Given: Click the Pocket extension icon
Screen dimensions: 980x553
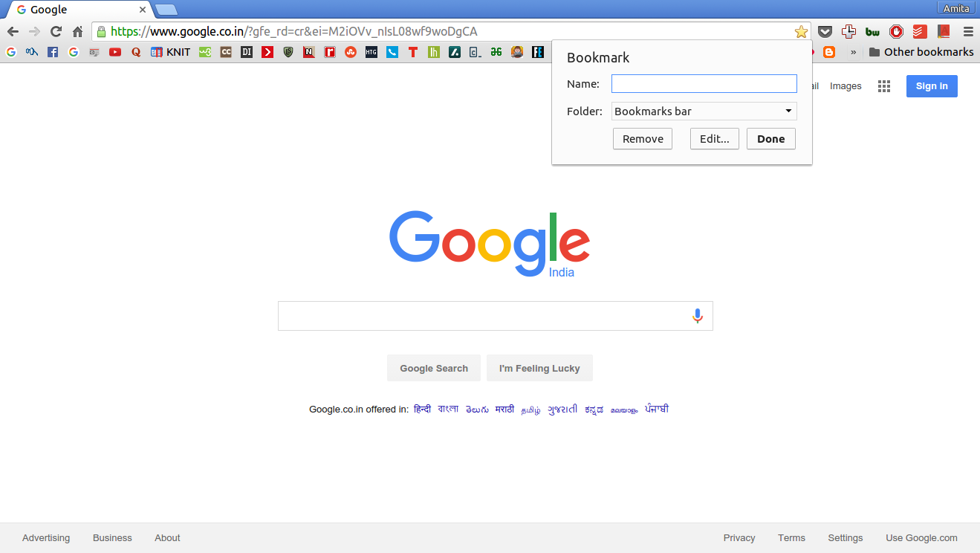Looking at the screenshot, I should [825, 31].
